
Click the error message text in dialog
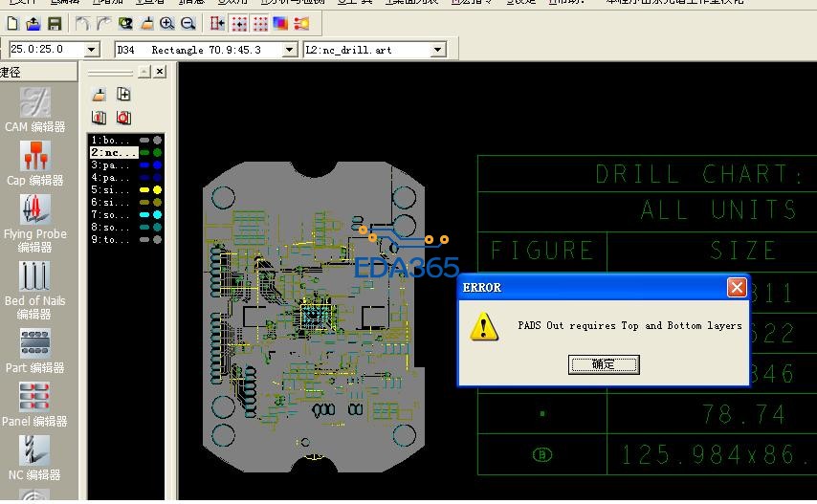[629, 325]
